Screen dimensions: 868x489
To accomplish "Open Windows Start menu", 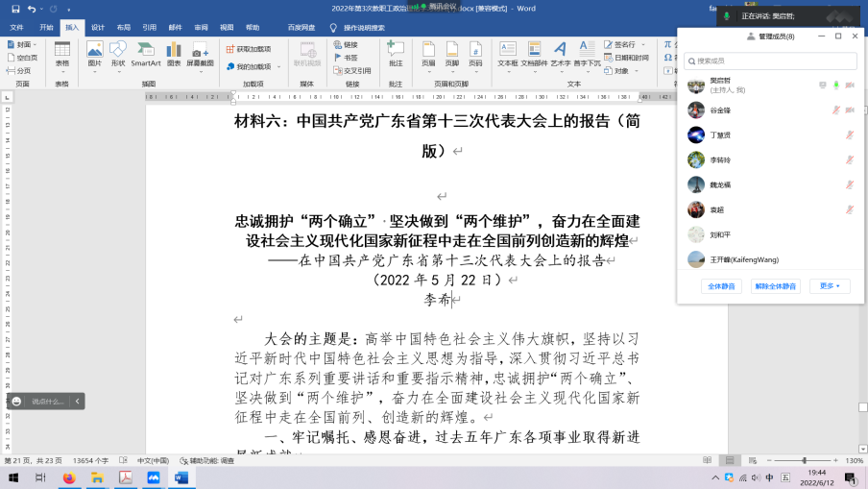I will point(13,477).
